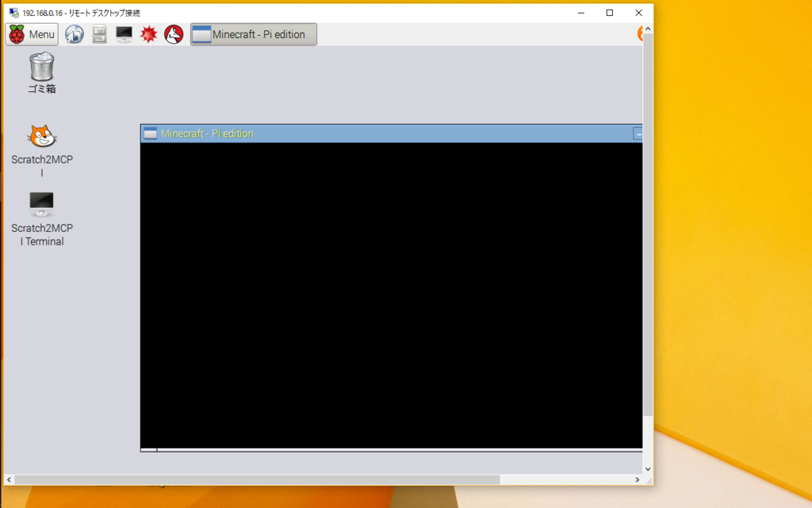Maximize the Remote Desktop Connection window
Viewport: 812px width, 508px height.
click(x=610, y=13)
